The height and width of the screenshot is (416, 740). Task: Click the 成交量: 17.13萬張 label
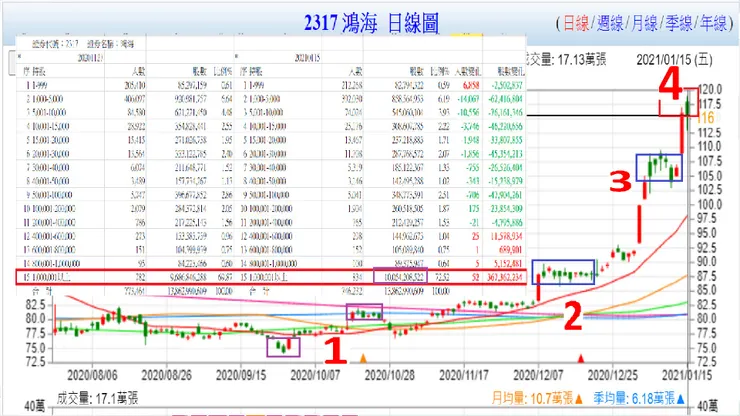point(566,59)
